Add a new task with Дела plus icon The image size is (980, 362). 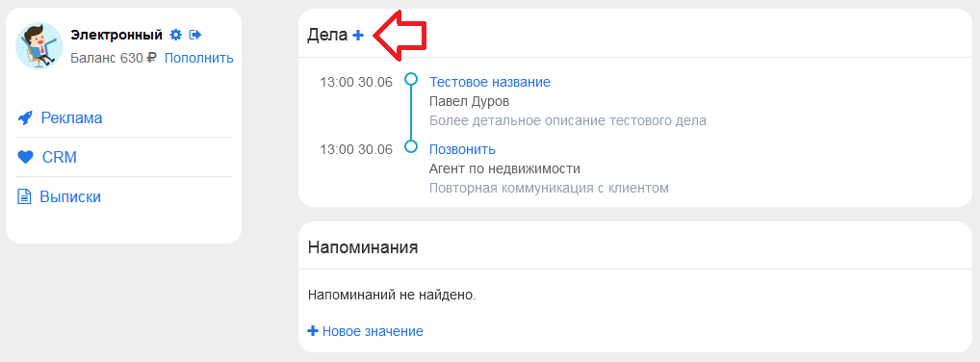coord(357,36)
